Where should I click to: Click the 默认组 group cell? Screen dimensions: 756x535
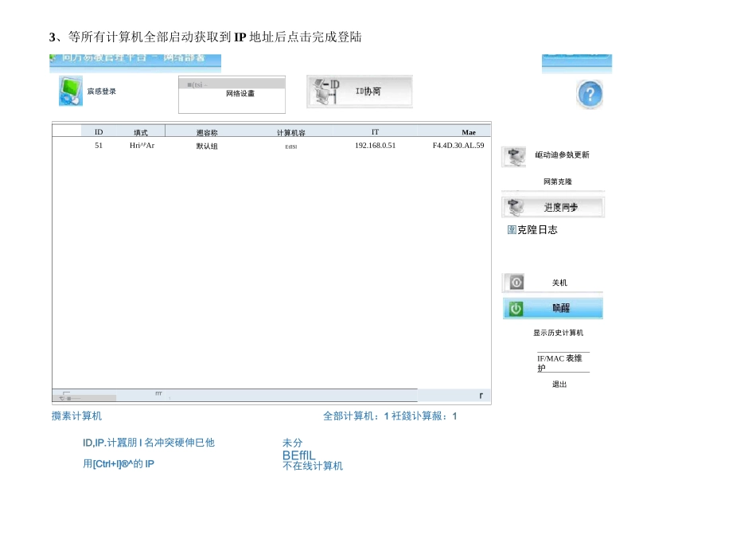207,146
